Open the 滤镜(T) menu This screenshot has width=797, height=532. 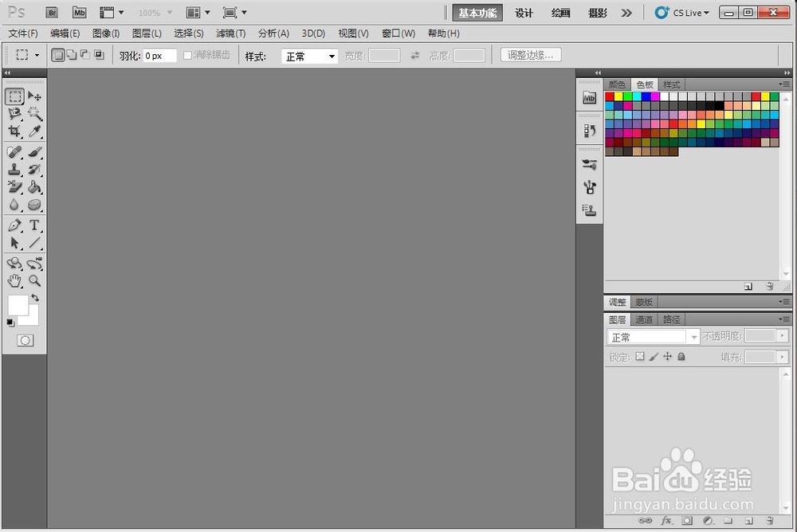[x=230, y=33]
